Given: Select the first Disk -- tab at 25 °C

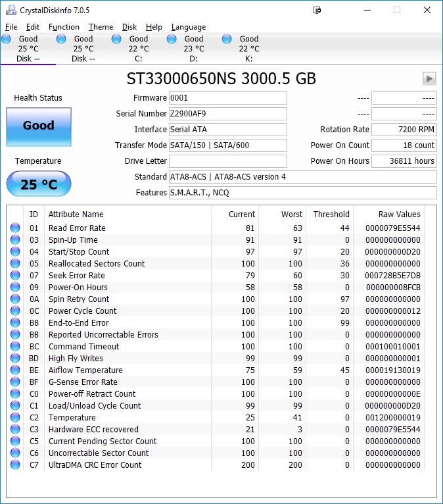Looking at the screenshot, I should coord(28,49).
